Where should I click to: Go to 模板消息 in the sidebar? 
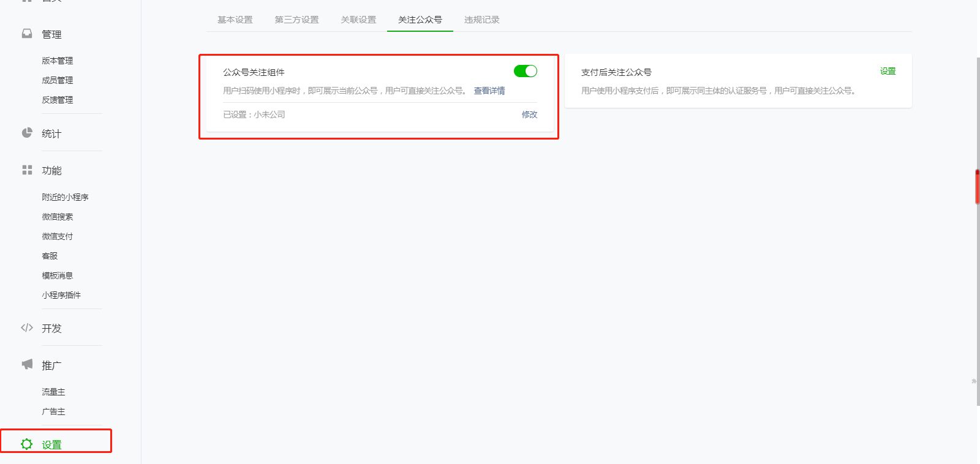click(x=57, y=275)
